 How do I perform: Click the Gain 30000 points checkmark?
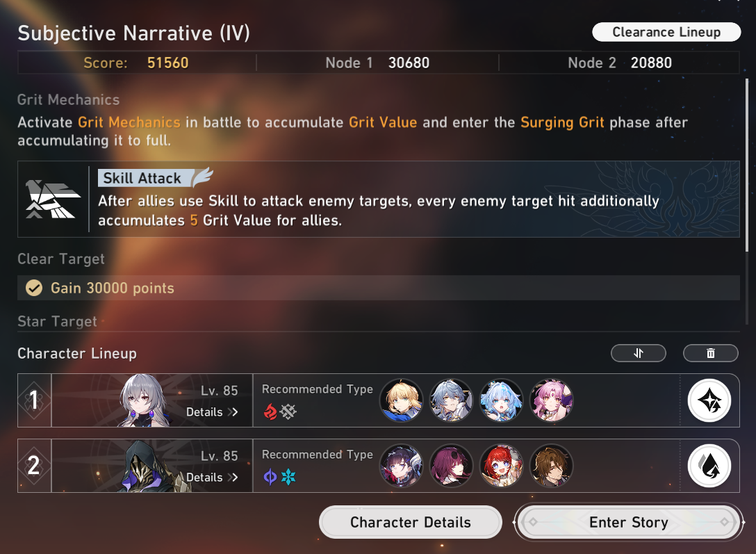click(34, 288)
